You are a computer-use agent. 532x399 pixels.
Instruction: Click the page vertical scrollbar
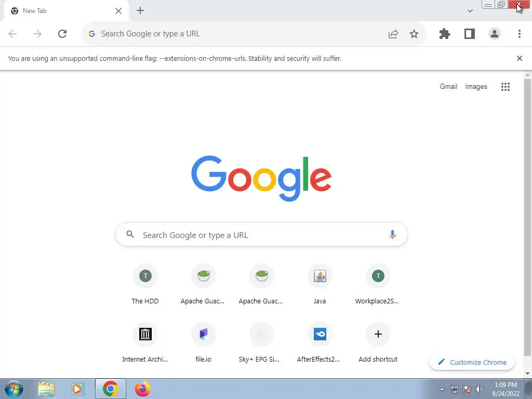pos(527,217)
